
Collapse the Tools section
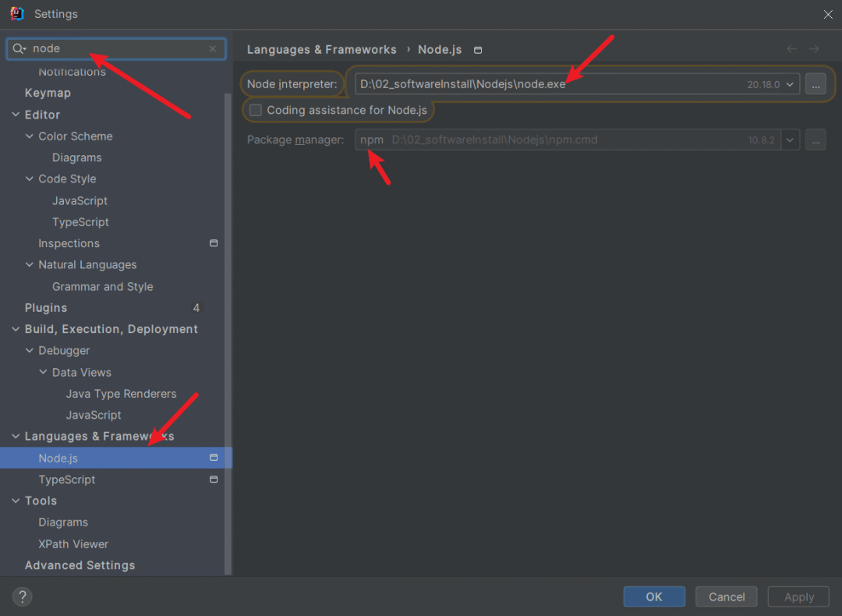16,501
